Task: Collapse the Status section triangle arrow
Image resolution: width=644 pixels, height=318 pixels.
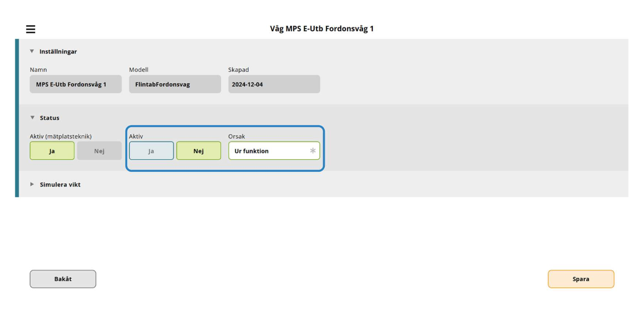Action: [x=32, y=118]
